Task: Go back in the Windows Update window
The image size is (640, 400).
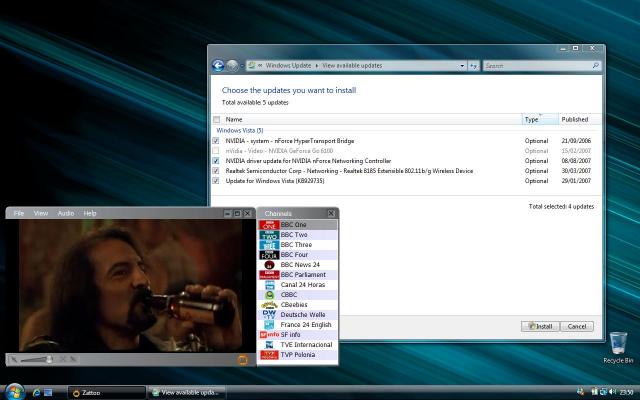Action: tap(218, 65)
